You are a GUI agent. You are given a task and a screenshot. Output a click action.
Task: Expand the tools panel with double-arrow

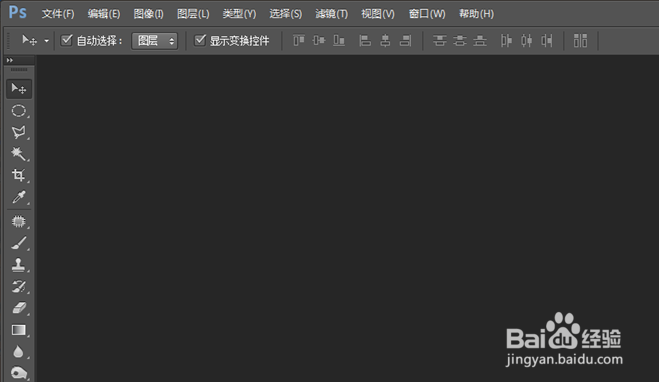coord(10,60)
